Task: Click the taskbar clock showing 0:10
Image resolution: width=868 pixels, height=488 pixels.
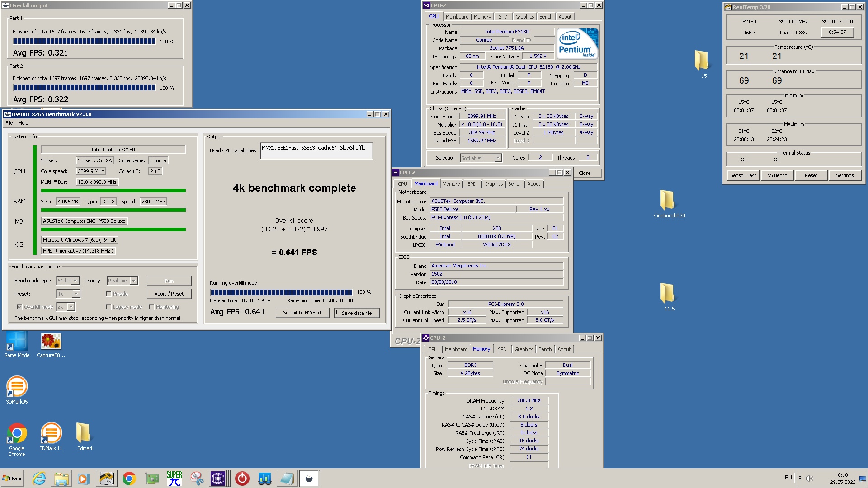Action: 842,479
